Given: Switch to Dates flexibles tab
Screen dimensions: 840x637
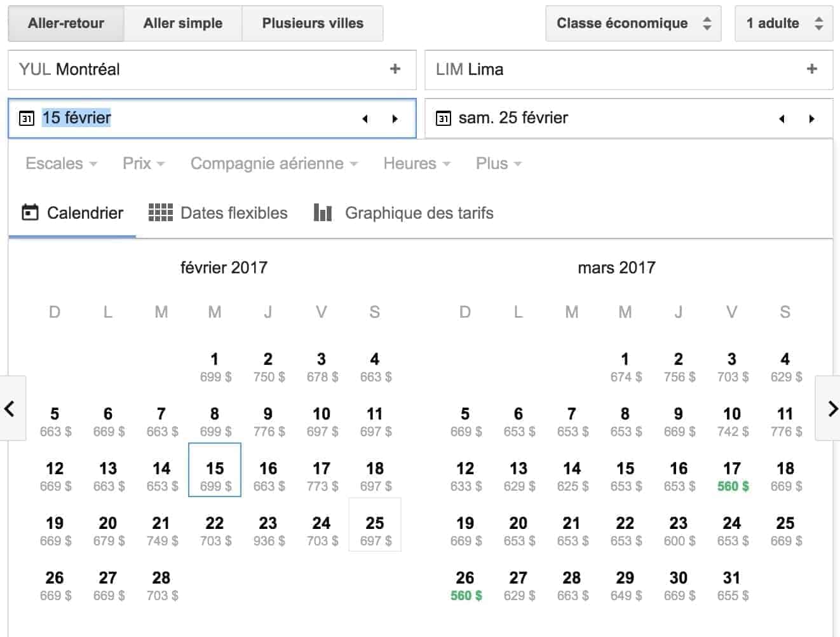Looking at the screenshot, I should 218,213.
